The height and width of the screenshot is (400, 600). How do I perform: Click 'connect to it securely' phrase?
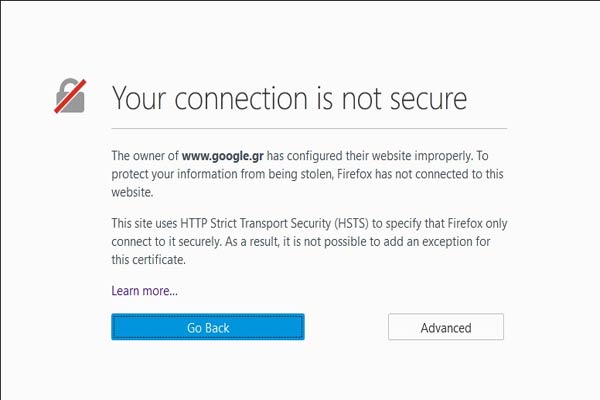[x=166, y=242]
